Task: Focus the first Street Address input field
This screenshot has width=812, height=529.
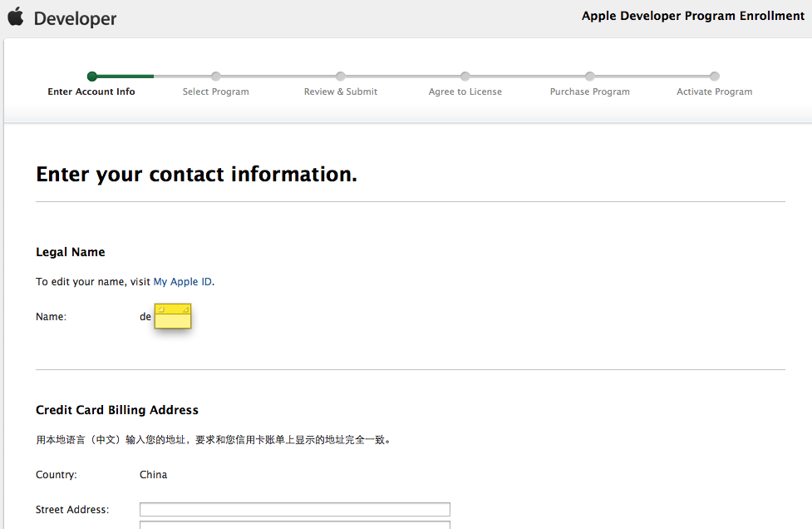Action: coord(294,509)
